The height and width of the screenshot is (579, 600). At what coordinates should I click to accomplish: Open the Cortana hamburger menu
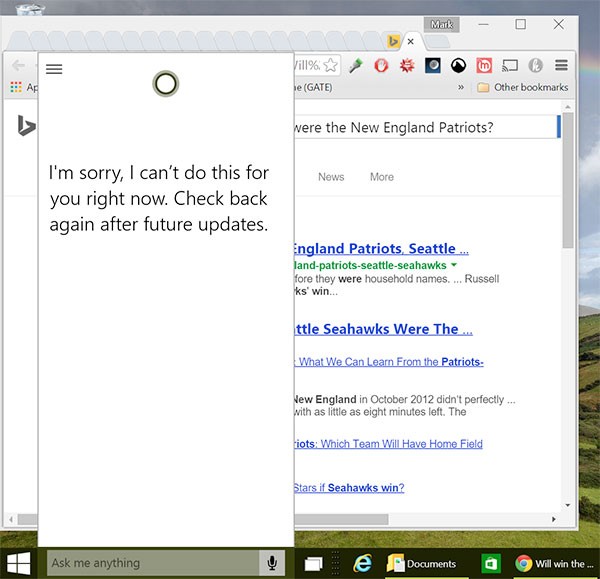coord(55,69)
